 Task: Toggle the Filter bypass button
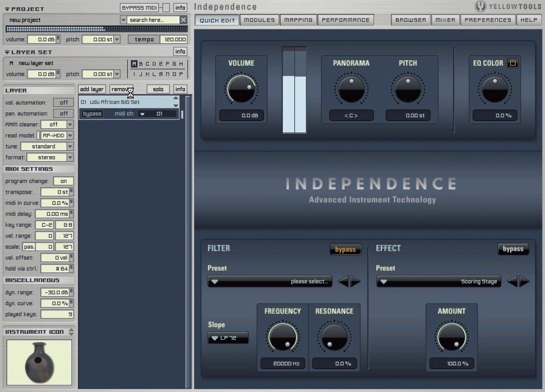(x=345, y=249)
